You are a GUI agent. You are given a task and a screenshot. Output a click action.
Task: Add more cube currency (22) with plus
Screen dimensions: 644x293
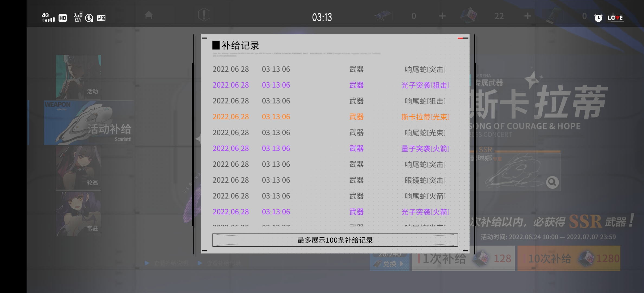tap(527, 16)
